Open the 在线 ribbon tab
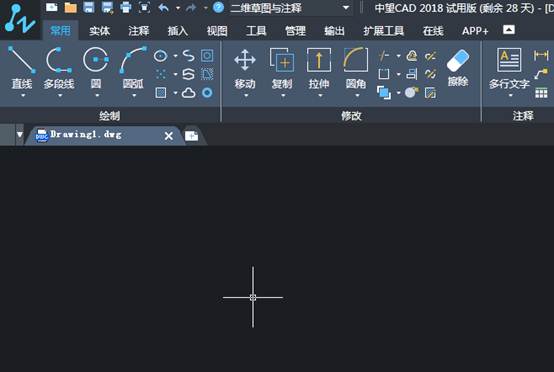 433,31
